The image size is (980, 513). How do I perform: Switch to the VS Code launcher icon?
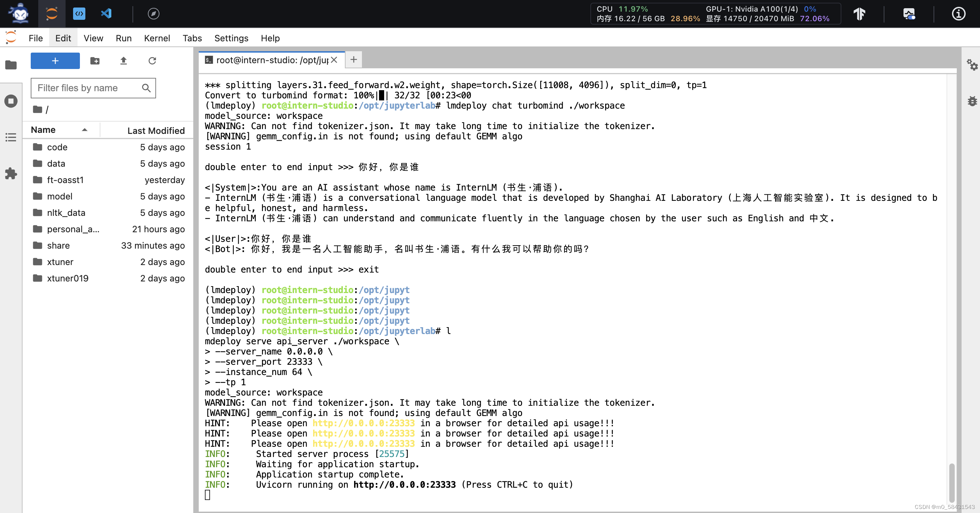pos(106,14)
